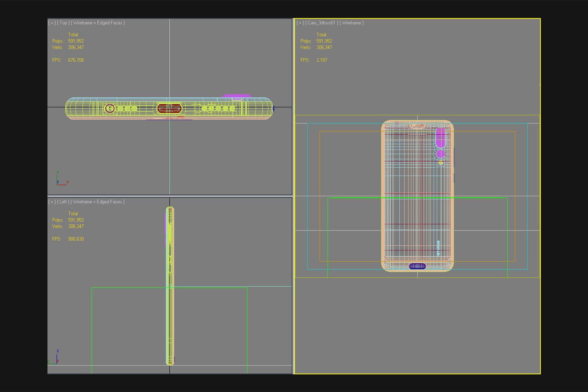Open the [+] menu in the camera viewport
This screenshot has height=392, width=588.
(x=300, y=23)
